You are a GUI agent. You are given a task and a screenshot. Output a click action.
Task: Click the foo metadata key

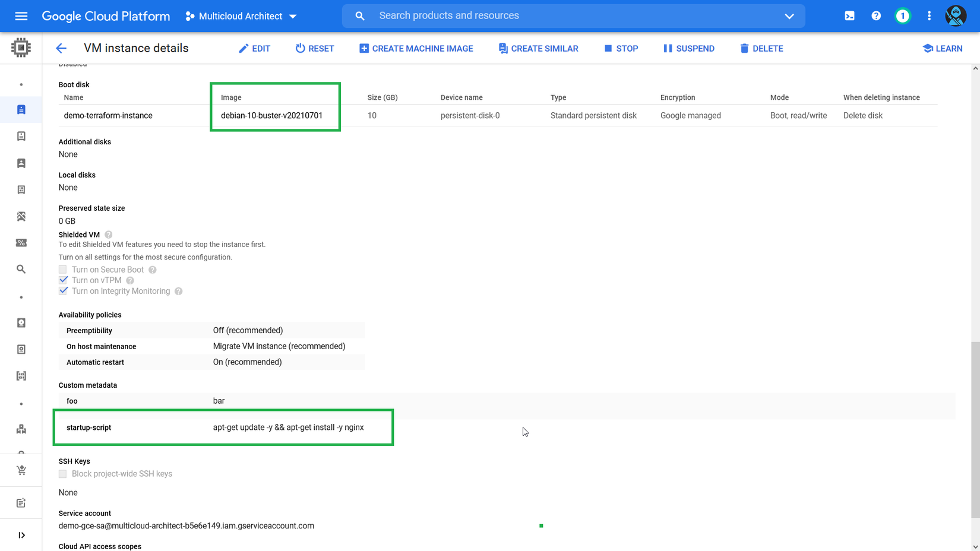[72, 401]
